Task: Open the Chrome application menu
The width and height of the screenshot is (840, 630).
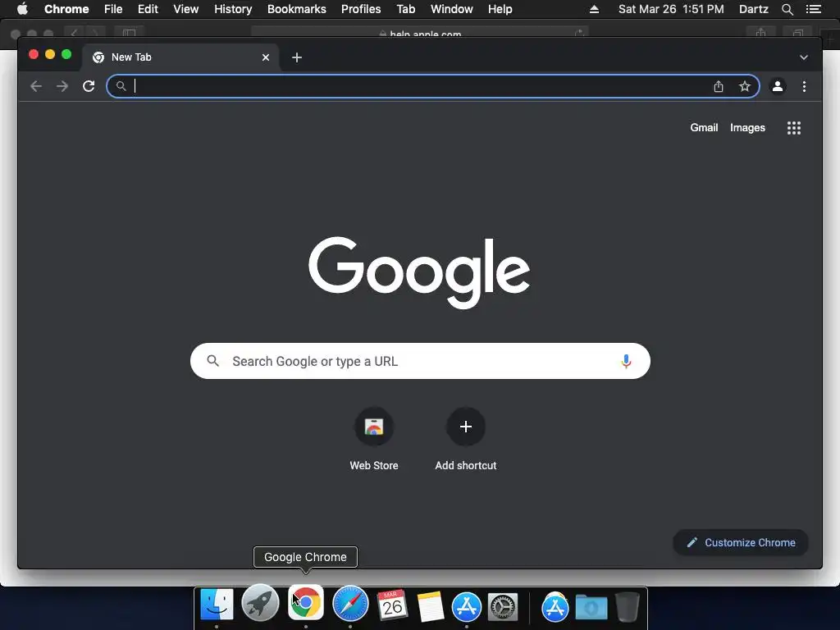Action: (66, 9)
